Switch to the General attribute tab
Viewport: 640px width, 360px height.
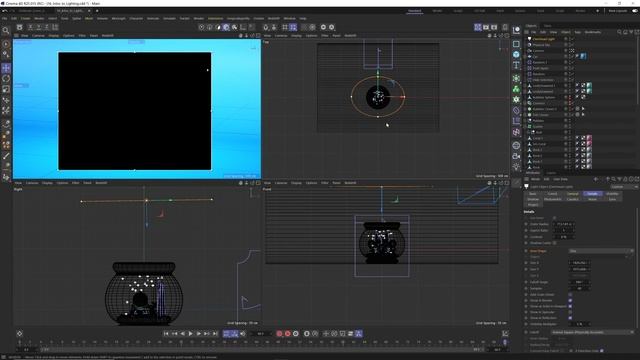point(573,194)
